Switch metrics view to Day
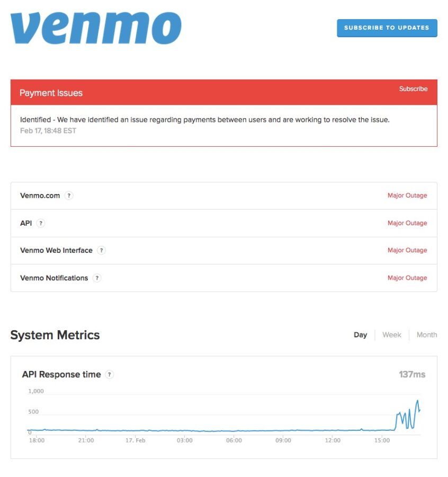The width and height of the screenshot is (448, 477). pyautogui.click(x=360, y=335)
